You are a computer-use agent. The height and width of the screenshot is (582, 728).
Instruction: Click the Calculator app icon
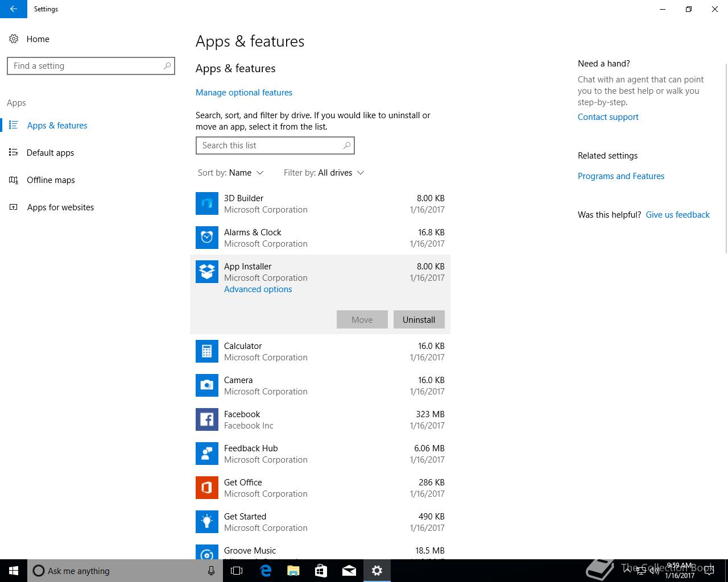207,351
